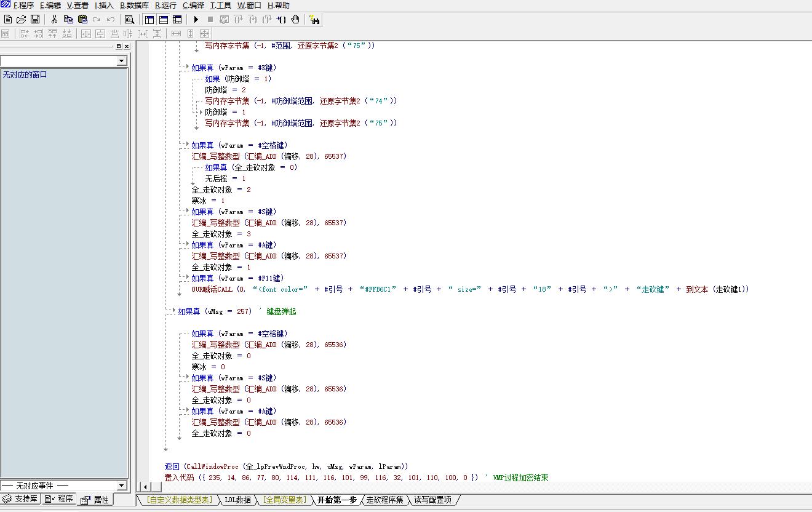Run the program with the play icon

(196, 20)
